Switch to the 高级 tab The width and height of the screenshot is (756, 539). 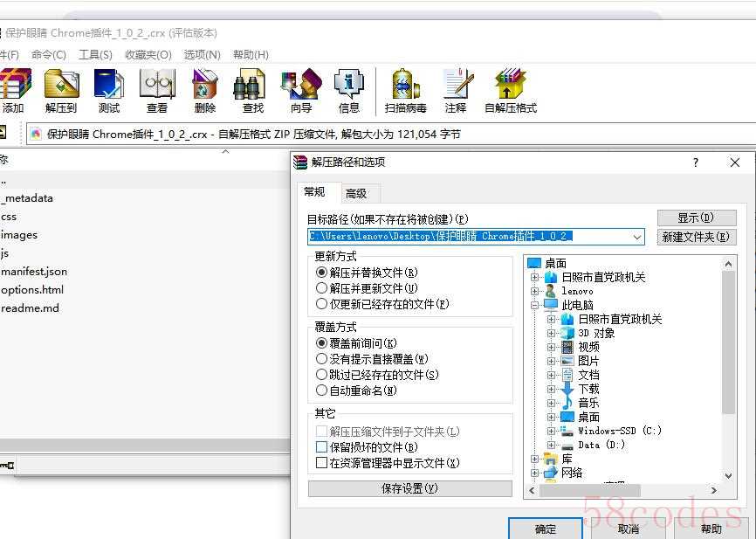point(356,193)
